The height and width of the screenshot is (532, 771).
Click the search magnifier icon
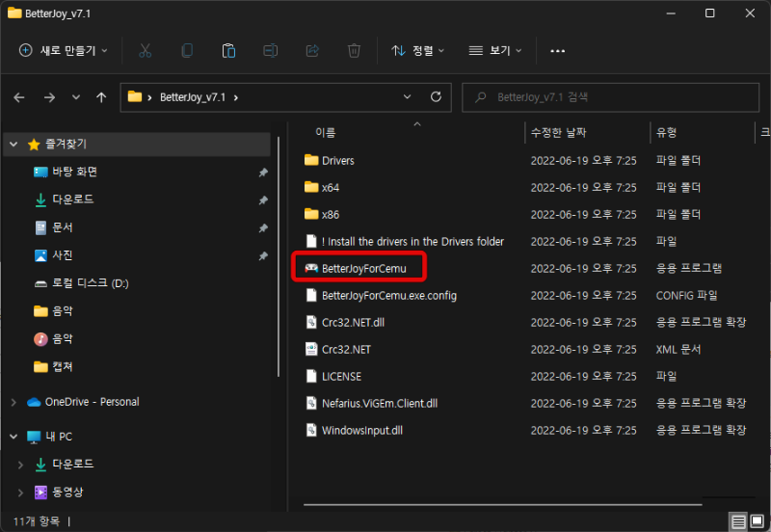(x=480, y=97)
